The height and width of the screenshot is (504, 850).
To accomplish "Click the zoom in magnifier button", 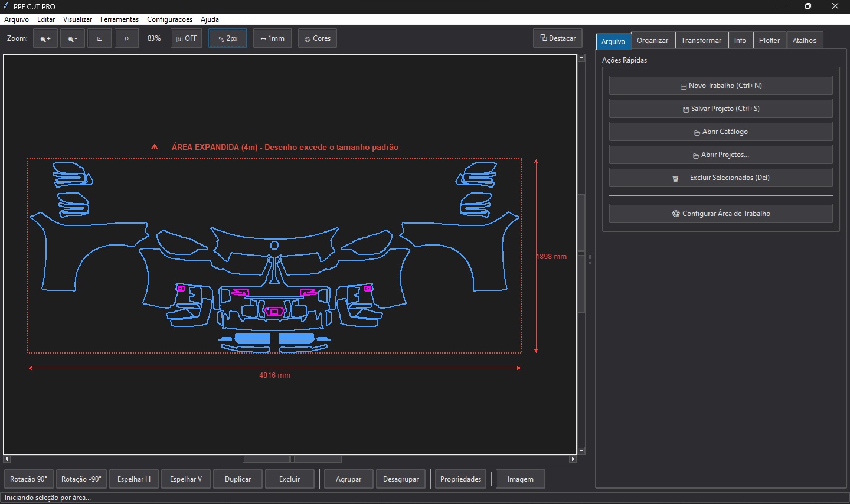I will coord(45,38).
